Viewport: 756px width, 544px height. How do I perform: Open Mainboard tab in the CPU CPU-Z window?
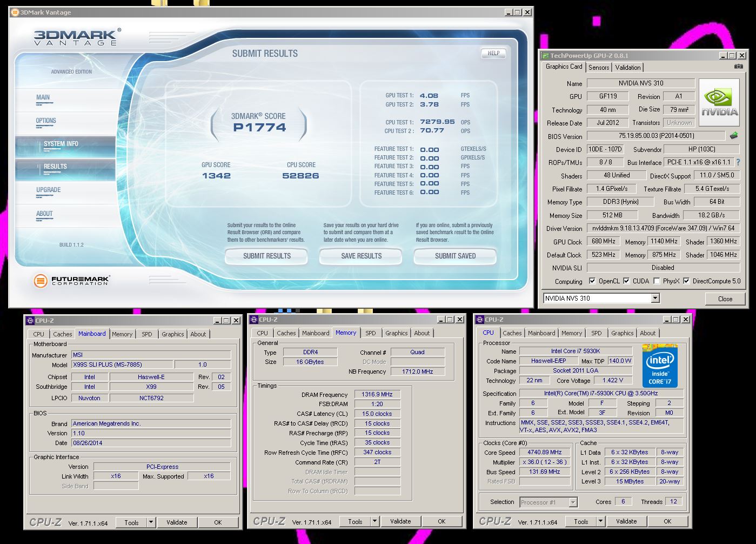pos(541,333)
